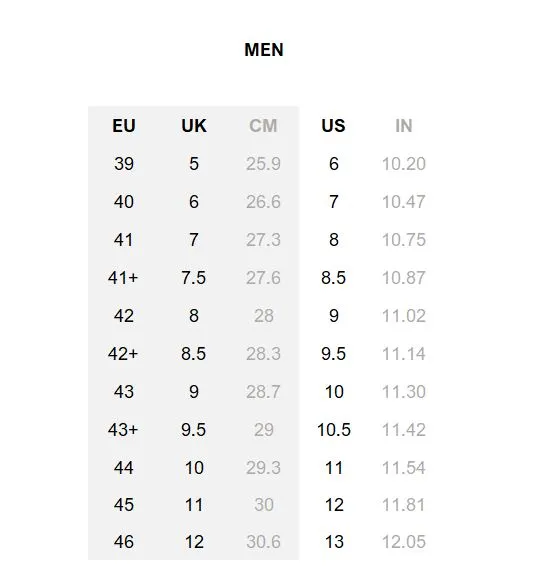Viewport: 549px width, 581px height.
Task: Click the IN column header
Action: pyautogui.click(x=403, y=126)
